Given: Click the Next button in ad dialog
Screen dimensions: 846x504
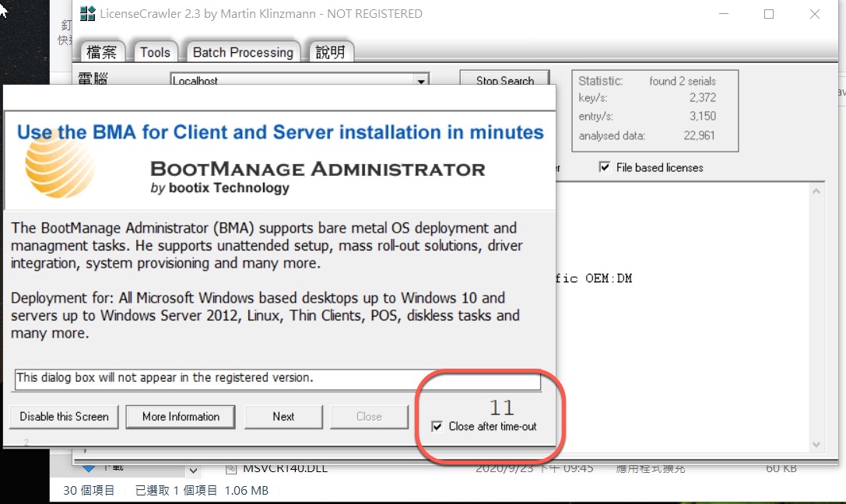Looking at the screenshot, I should (283, 417).
